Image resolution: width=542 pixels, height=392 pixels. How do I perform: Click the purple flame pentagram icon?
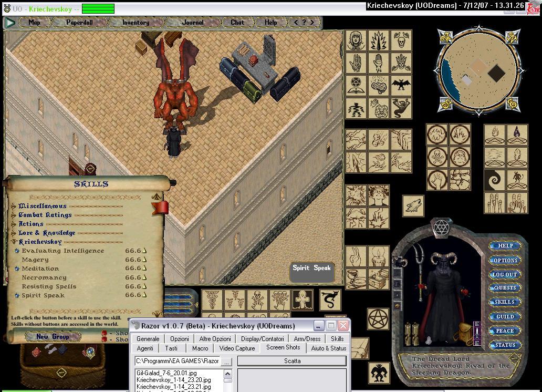click(517, 135)
